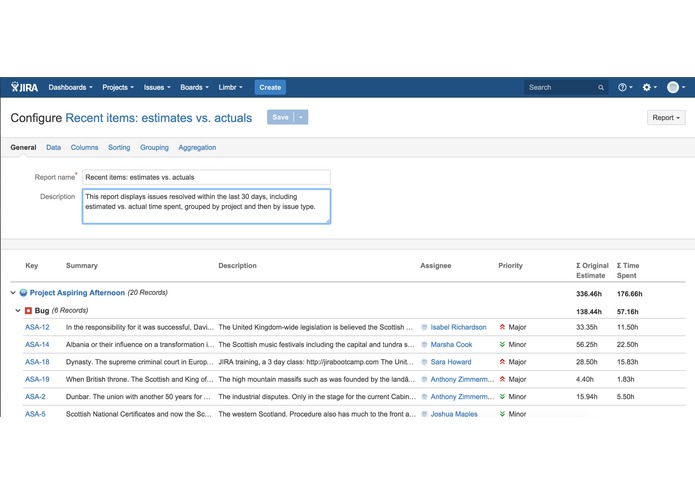Open the Dashboards dropdown menu
Image resolution: width=695 pixels, height=494 pixels.
[70, 87]
